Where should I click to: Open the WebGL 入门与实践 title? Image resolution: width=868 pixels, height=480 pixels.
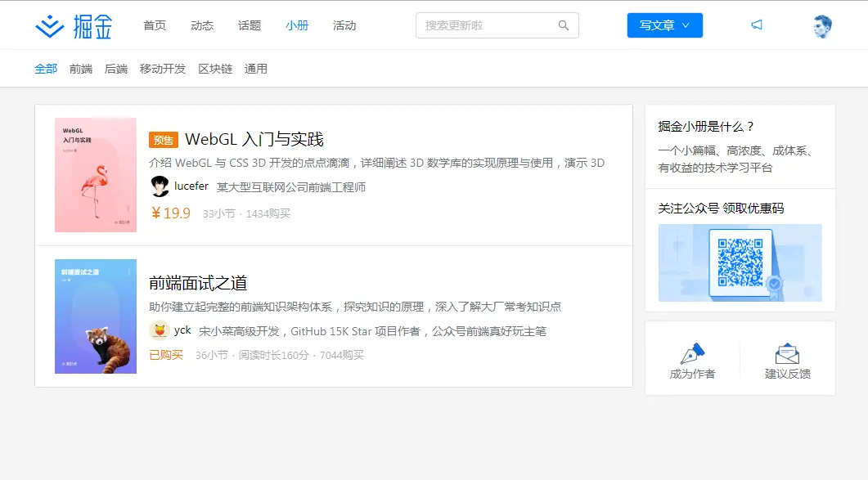(x=254, y=139)
